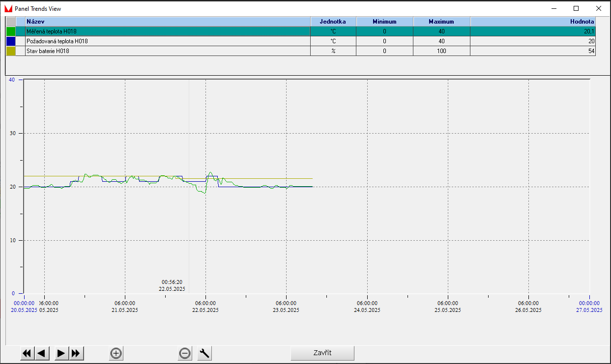Click the Maximum column header
The width and height of the screenshot is (611, 364).
click(x=441, y=22)
